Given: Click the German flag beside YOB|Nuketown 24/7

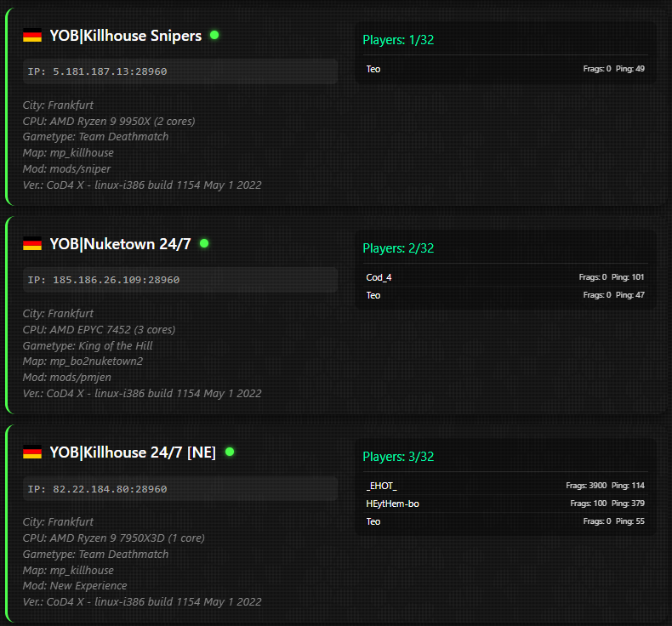Looking at the screenshot, I should pos(32,244).
